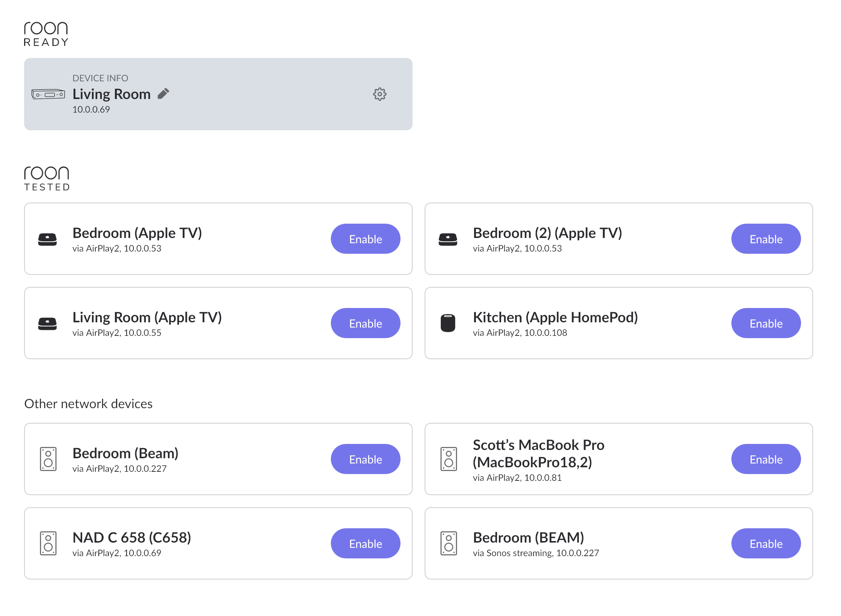Click the Apple TV icon beside Bedroom (2)
The width and height of the screenshot is (841, 616).
448,239
